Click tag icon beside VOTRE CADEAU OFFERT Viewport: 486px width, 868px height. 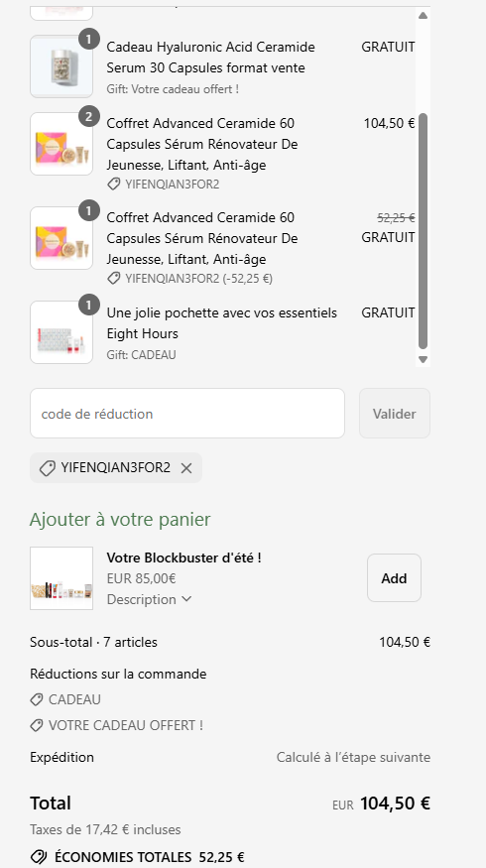[x=37, y=725]
